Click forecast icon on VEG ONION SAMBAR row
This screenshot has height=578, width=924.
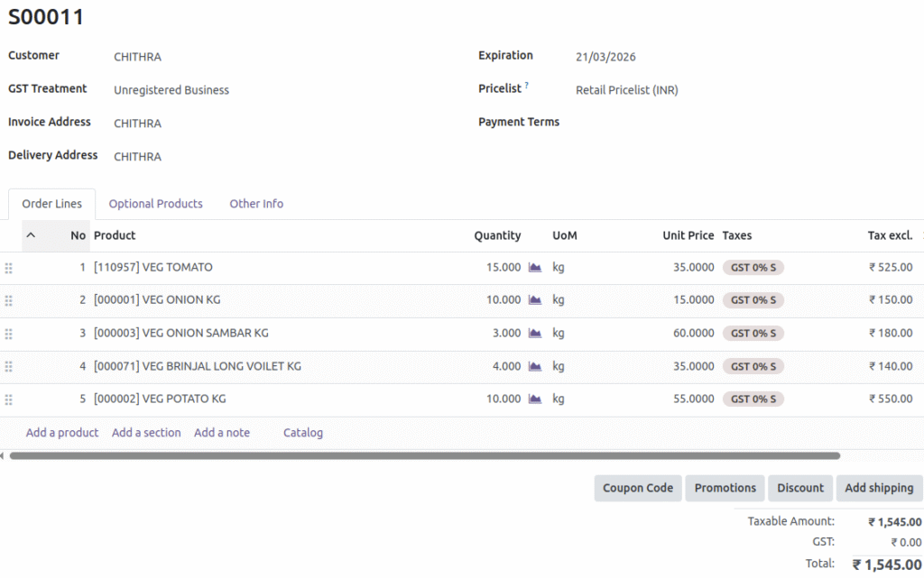(x=535, y=334)
